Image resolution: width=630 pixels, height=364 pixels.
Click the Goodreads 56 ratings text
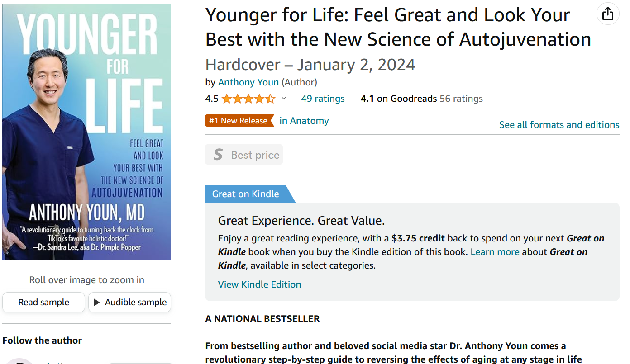click(461, 99)
